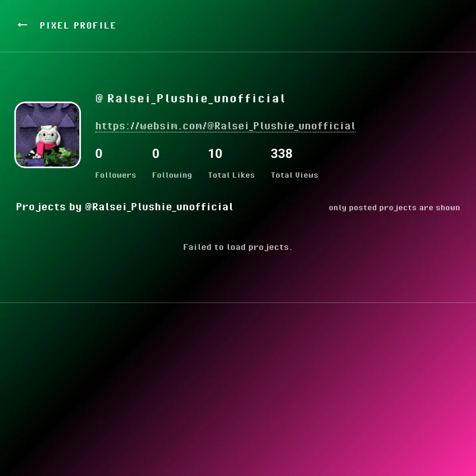Click the Total Views label
The height and width of the screenshot is (476, 476).
click(294, 175)
